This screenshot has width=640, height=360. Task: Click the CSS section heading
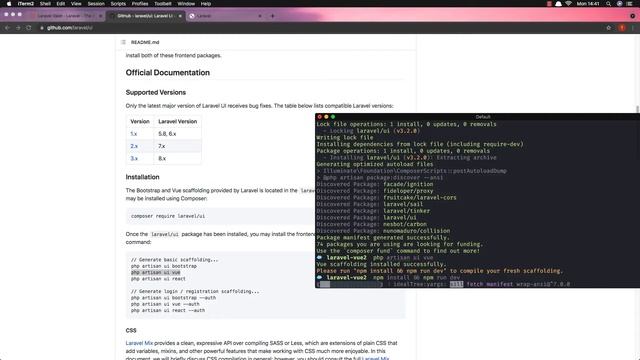point(131,330)
